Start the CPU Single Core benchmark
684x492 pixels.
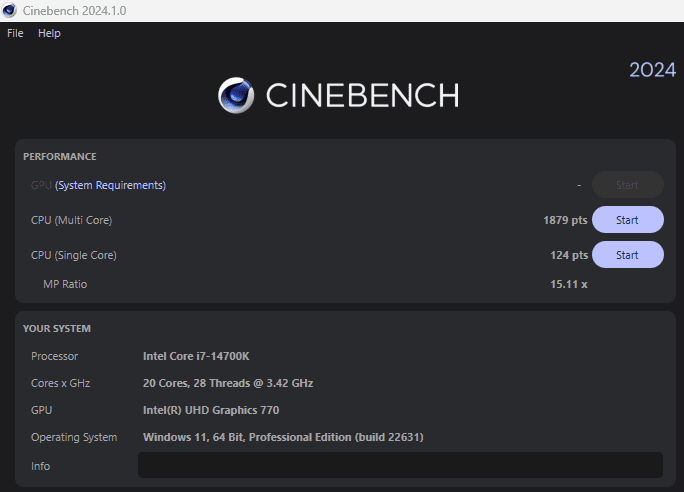tap(628, 255)
